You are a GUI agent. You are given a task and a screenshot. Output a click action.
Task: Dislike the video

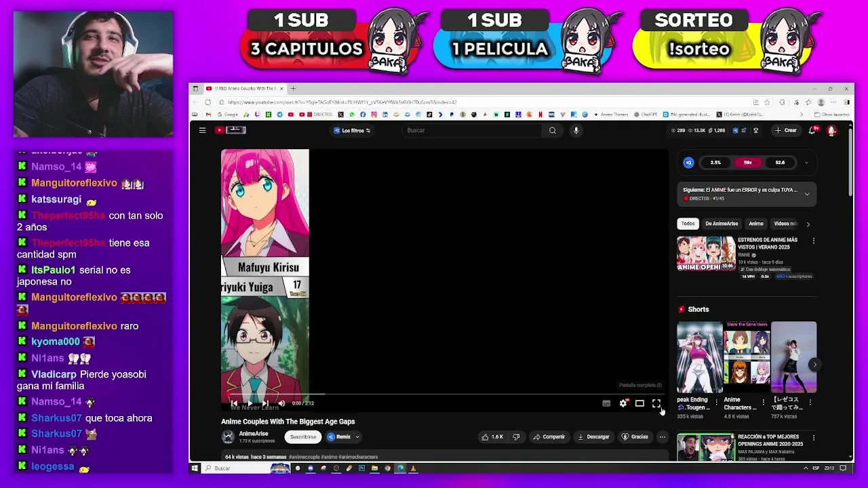pos(516,437)
